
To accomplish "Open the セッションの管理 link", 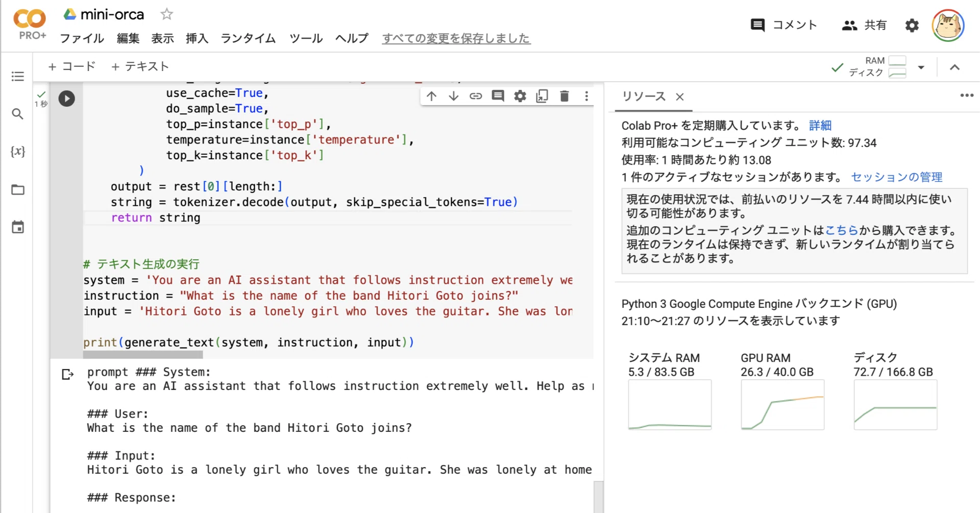I will pyautogui.click(x=896, y=177).
